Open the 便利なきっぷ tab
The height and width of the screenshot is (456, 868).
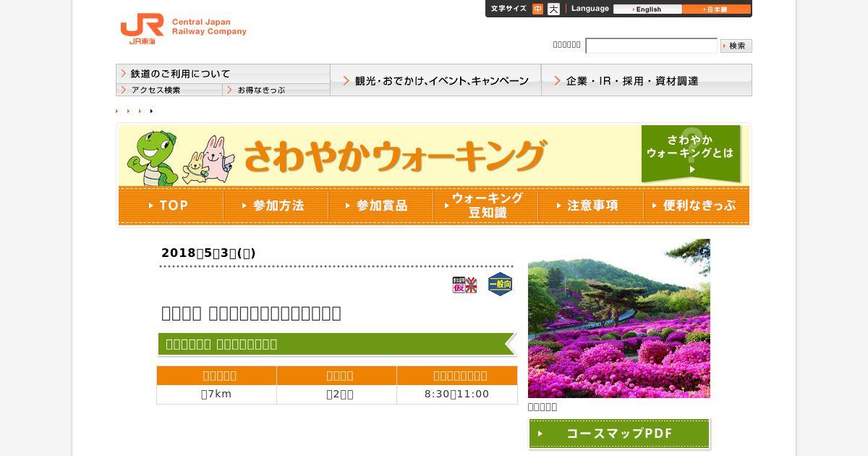click(x=696, y=206)
